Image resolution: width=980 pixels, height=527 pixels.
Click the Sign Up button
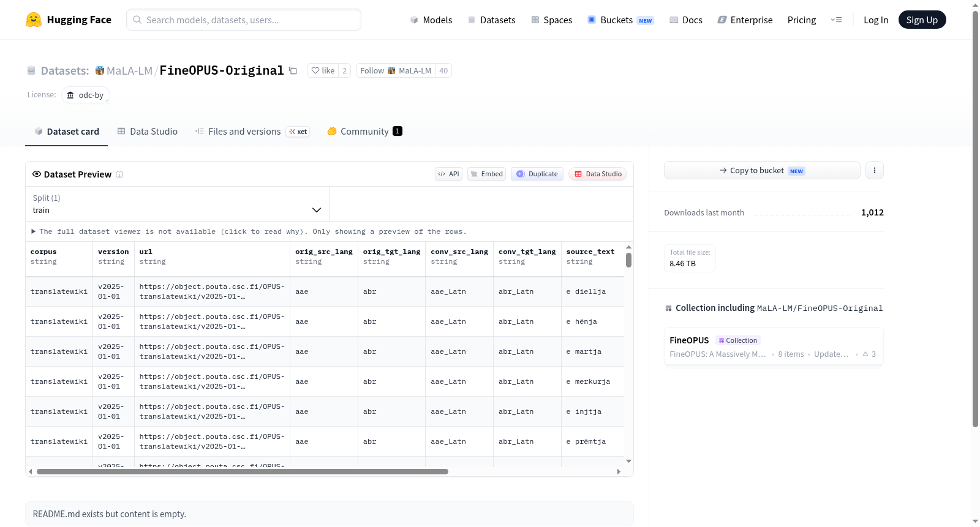coord(922,20)
